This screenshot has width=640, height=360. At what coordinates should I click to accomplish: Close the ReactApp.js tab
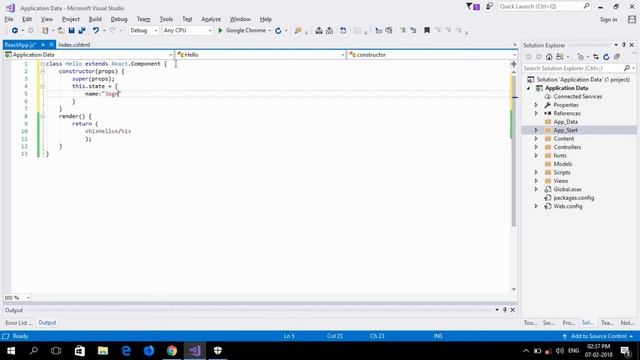coord(51,45)
